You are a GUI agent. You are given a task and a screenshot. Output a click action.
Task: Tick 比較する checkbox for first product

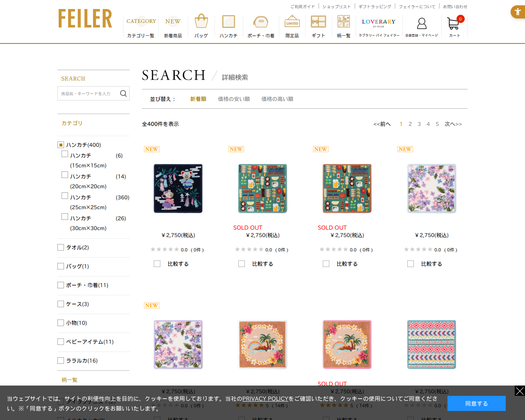(157, 264)
